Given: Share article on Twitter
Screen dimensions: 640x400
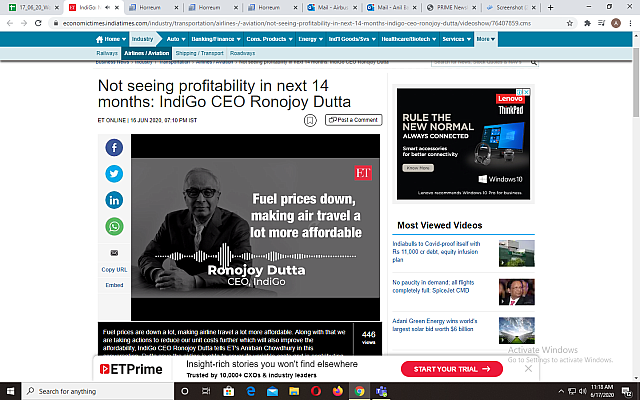Looking at the screenshot, I should [x=114, y=174].
